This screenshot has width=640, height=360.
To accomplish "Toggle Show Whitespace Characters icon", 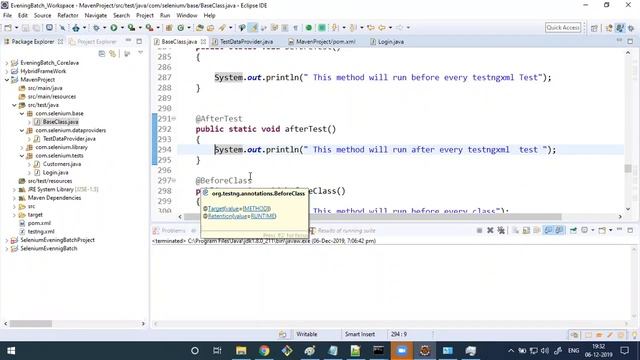I will (x=296, y=28).
